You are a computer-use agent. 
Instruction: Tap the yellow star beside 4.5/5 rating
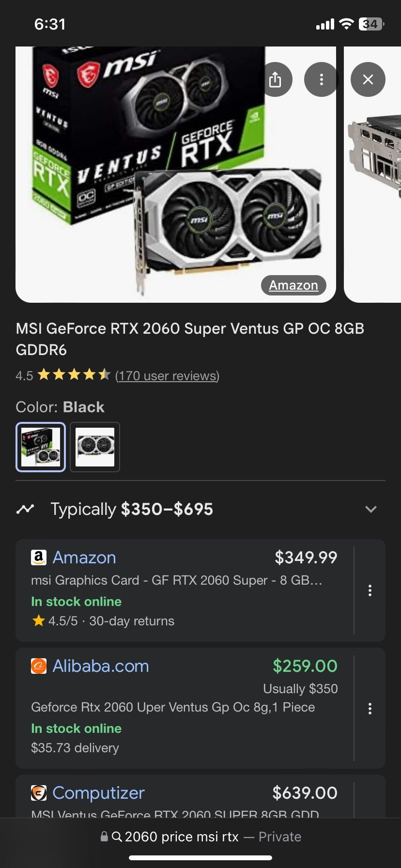[38, 621]
